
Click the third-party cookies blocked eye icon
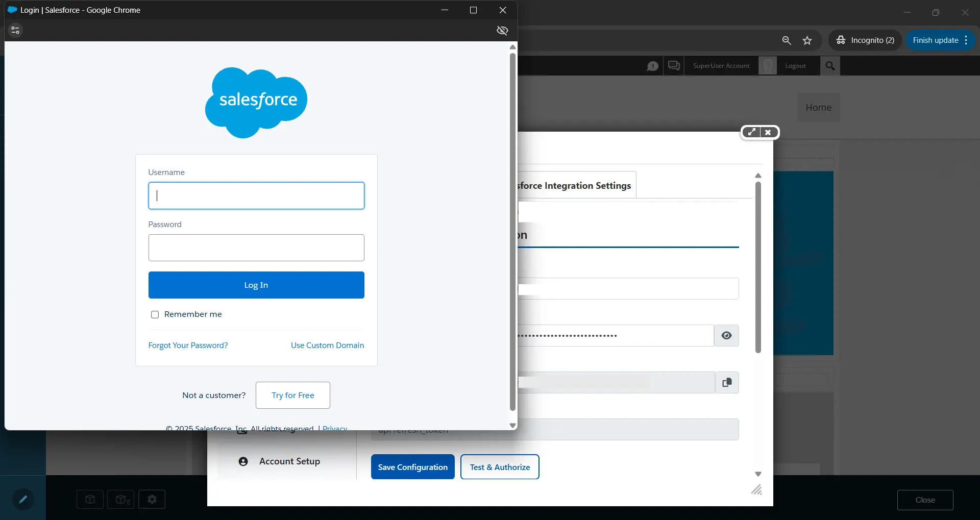(502, 31)
